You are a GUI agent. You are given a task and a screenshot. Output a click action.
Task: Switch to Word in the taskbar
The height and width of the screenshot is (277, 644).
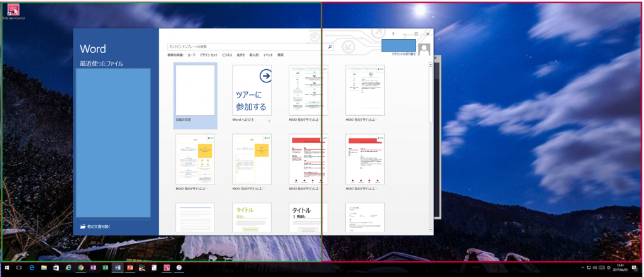pyautogui.click(x=118, y=268)
